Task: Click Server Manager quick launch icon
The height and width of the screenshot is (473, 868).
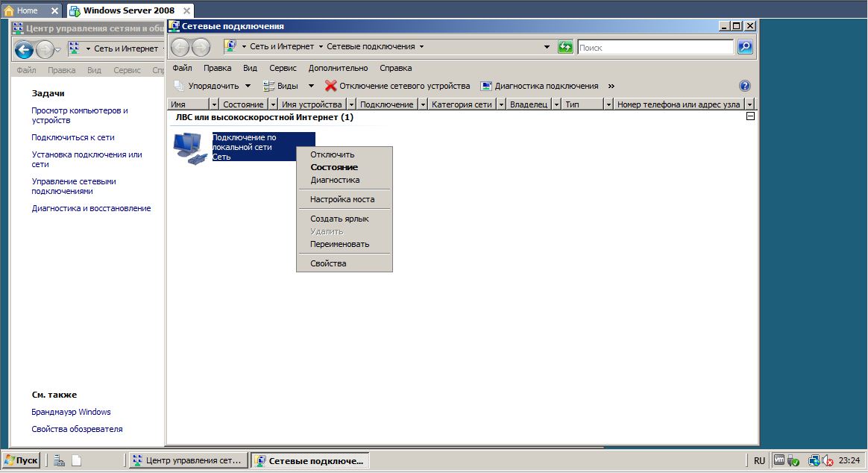Action: pyautogui.click(x=59, y=460)
